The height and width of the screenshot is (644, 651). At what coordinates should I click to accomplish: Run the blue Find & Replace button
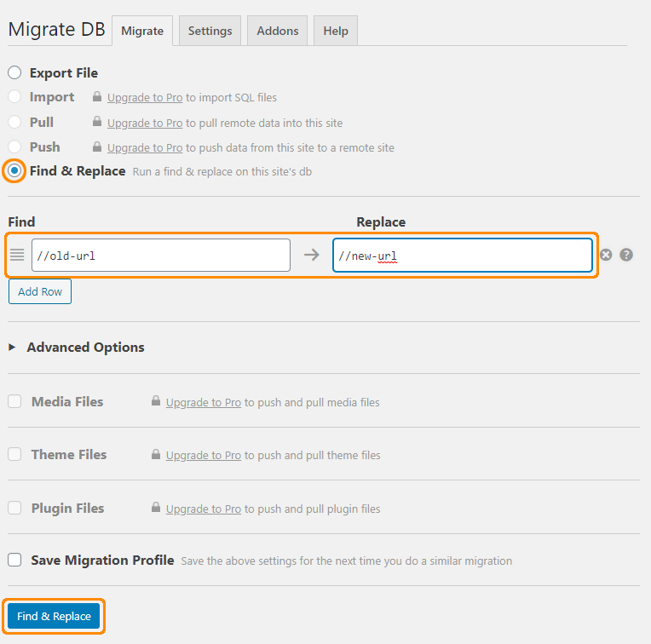pyautogui.click(x=54, y=616)
